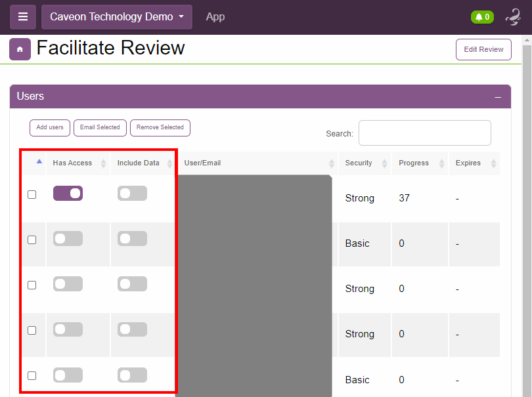Enable Include Data toggle in first Basic row
The width and height of the screenshot is (532, 397).
tap(132, 238)
